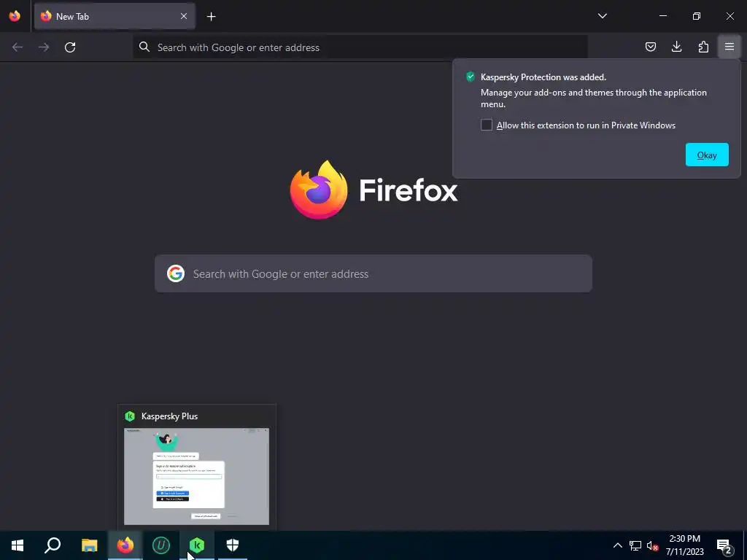Screen dimensions: 747x560
Task: Click the muted volume tray icon
Action: (652, 545)
